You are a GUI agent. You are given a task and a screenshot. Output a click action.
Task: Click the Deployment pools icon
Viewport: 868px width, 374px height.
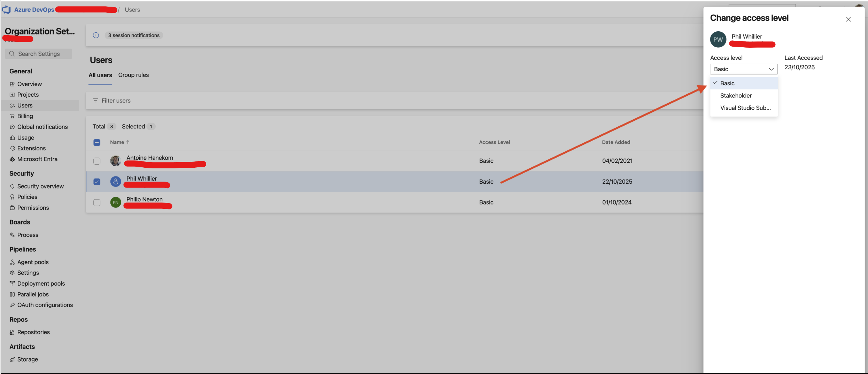12,284
